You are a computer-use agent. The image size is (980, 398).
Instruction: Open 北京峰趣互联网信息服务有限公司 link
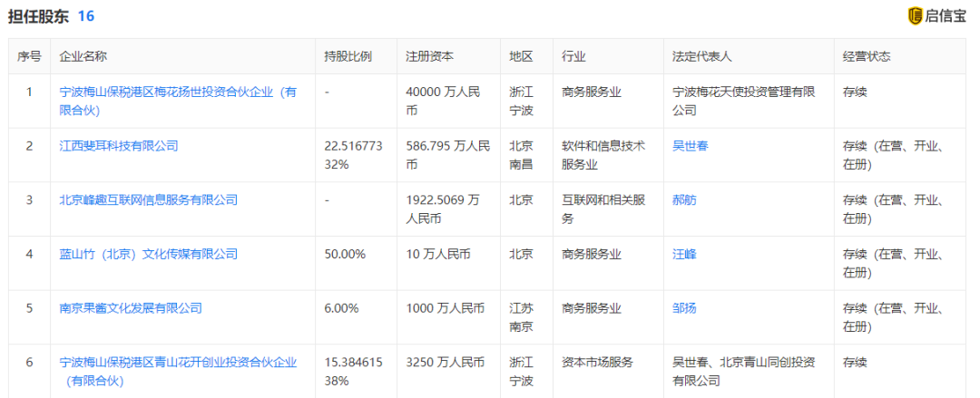[148, 200]
